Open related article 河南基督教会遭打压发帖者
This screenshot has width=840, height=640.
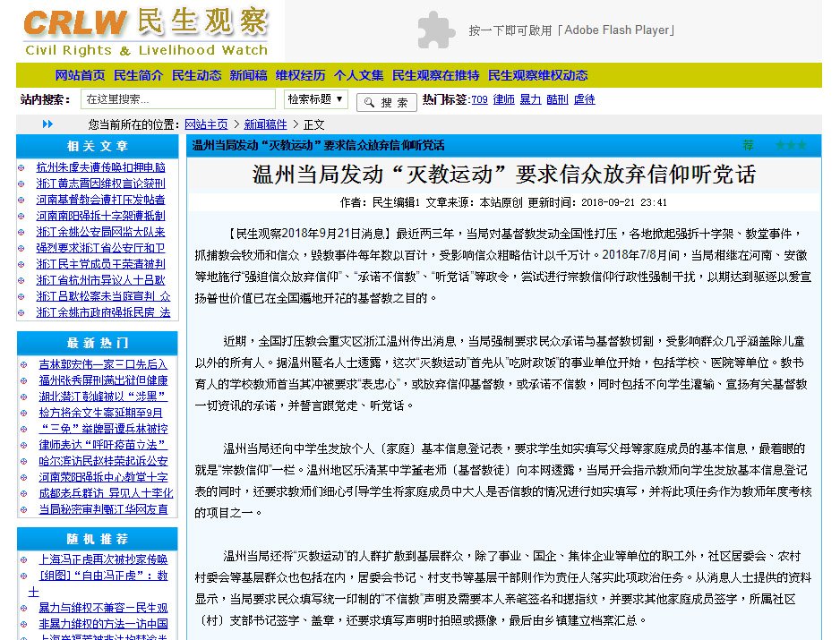[x=100, y=200]
